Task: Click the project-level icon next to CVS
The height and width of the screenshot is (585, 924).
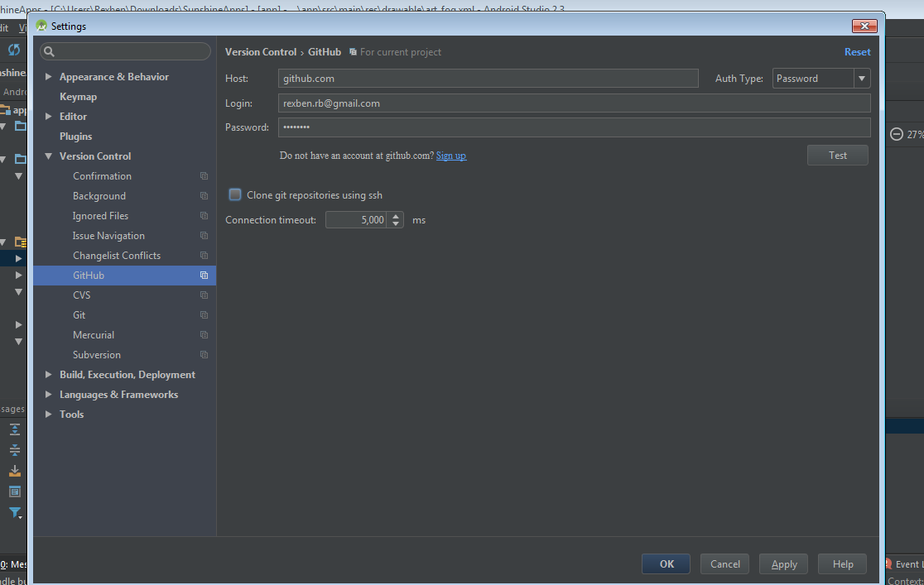Action: click(x=204, y=295)
